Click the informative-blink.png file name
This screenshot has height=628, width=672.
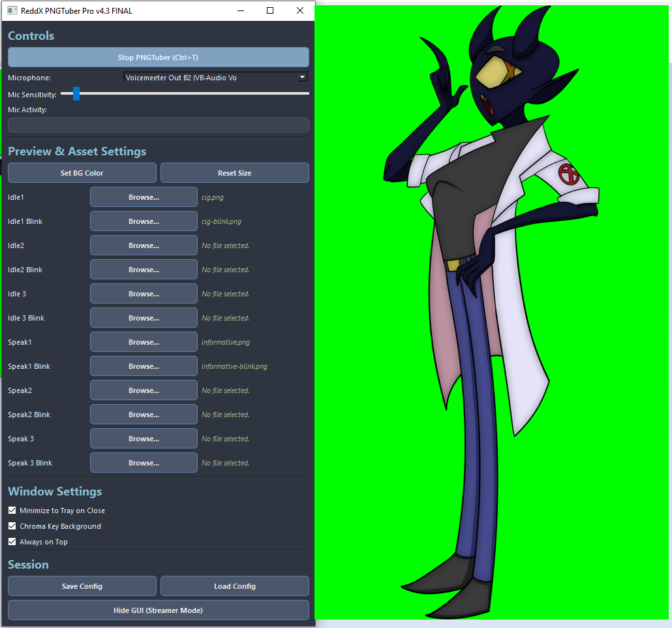pyautogui.click(x=234, y=366)
